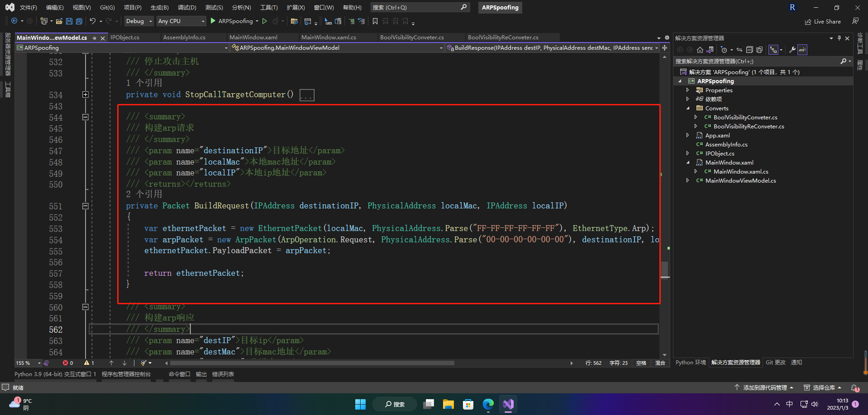This screenshot has height=415, width=868.
Task: Toggle a bookmark with the bookmark icon
Action: pyautogui.click(x=375, y=21)
